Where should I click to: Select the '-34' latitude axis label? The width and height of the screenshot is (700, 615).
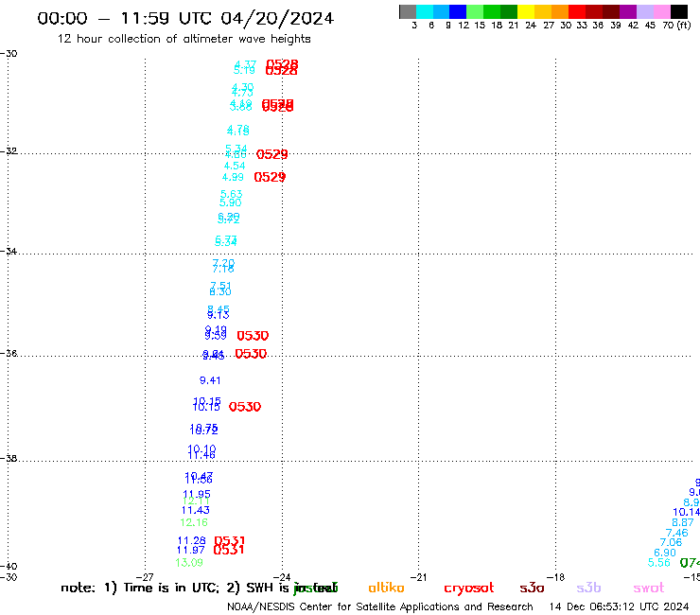[x=9, y=251]
